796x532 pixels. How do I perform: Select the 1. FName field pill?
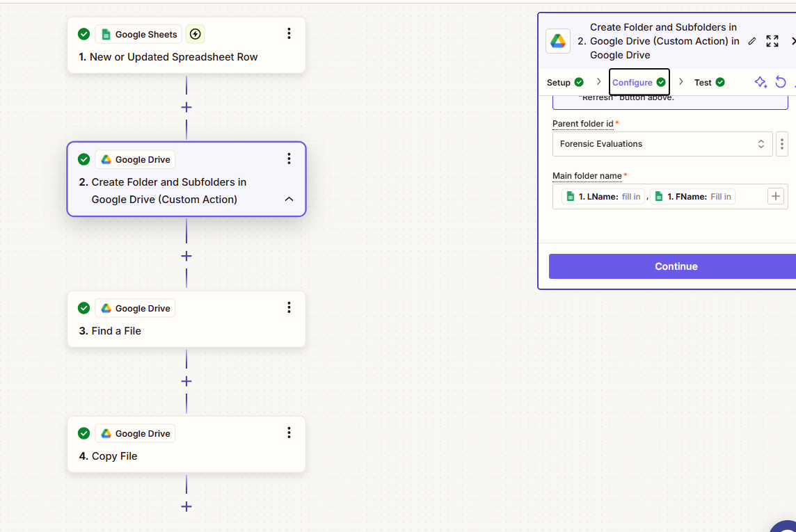click(x=692, y=196)
